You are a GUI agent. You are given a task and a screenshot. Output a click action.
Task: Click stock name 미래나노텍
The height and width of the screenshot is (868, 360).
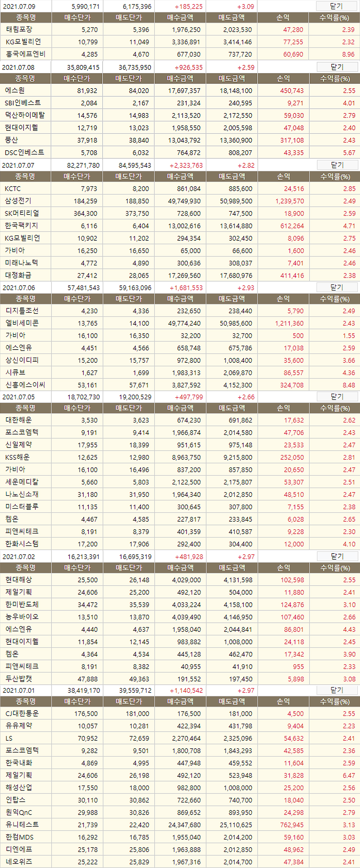pyautogui.click(x=22, y=263)
